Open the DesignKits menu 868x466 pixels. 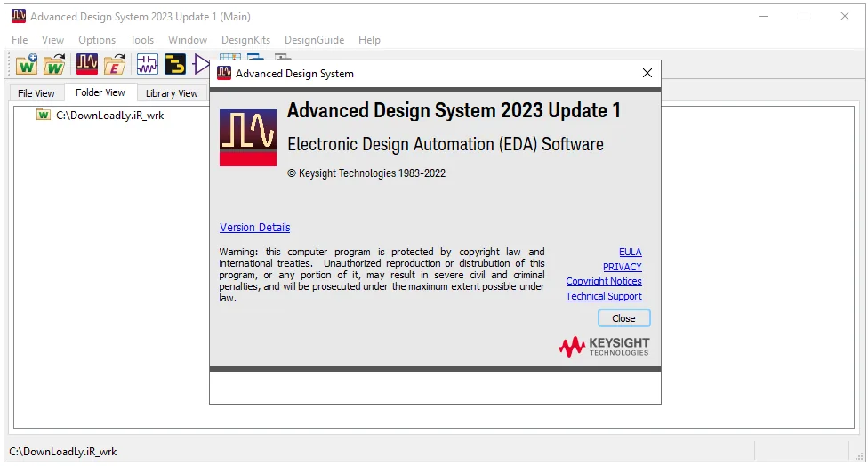[245, 40]
